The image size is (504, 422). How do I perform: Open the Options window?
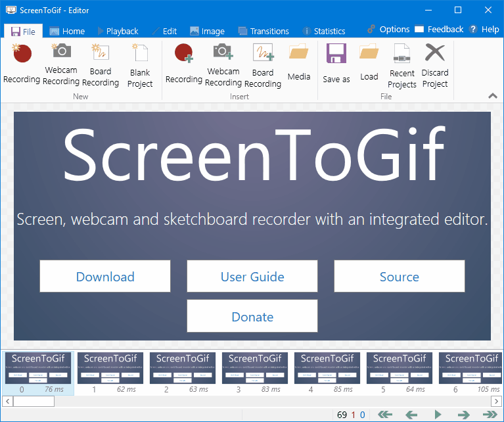pos(388,30)
